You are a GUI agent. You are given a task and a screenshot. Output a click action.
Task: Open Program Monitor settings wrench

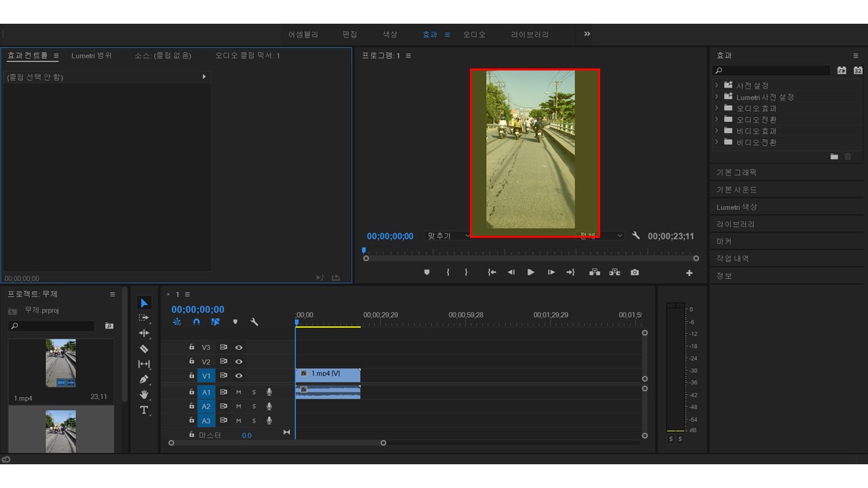pyautogui.click(x=636, y=236)
